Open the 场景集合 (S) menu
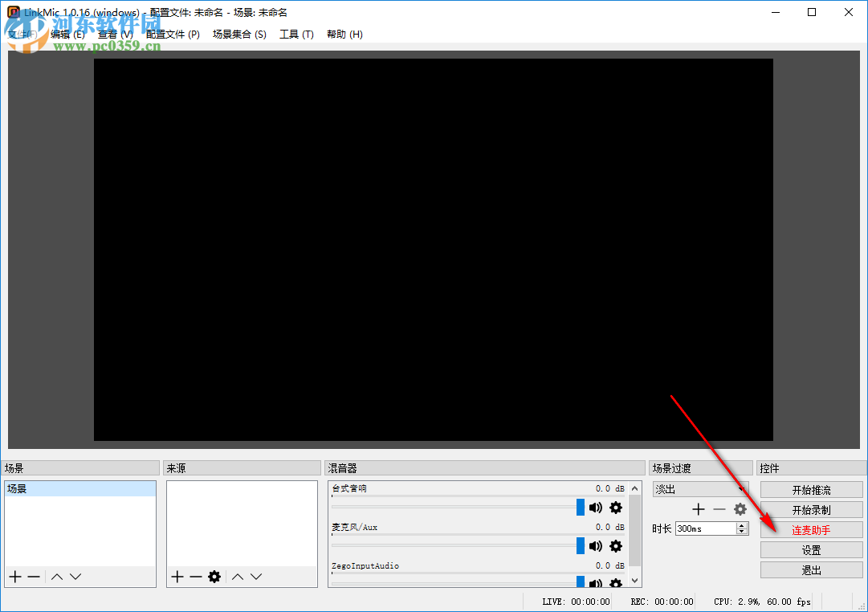The width and height of the screenshot is (868, 612). coord(239,35)
